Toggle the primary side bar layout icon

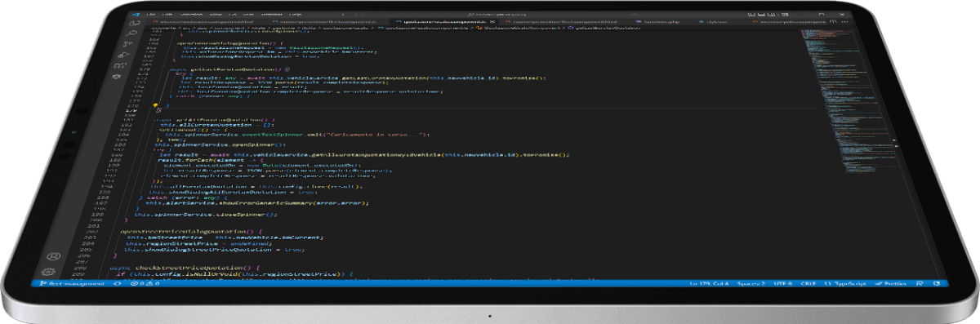tap(751, 14)
